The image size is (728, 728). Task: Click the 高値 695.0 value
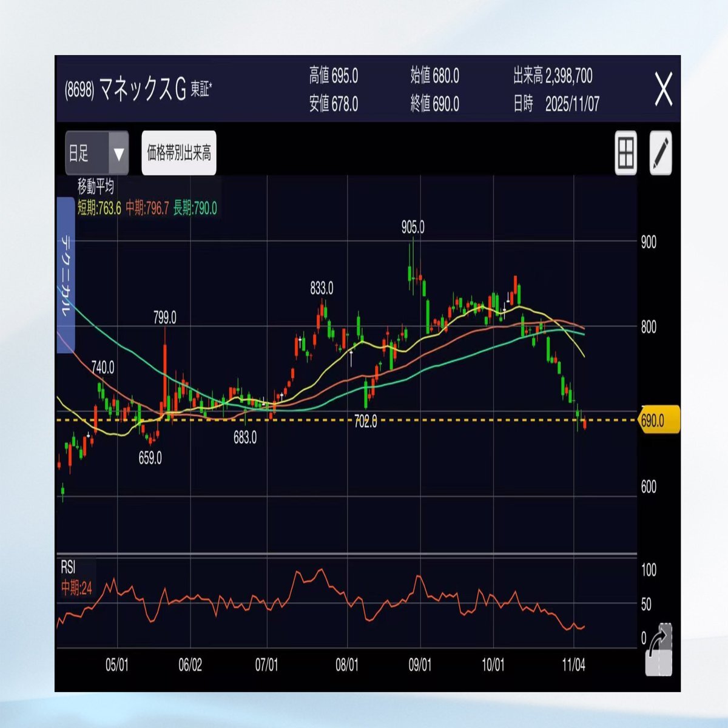coord(334,76)
